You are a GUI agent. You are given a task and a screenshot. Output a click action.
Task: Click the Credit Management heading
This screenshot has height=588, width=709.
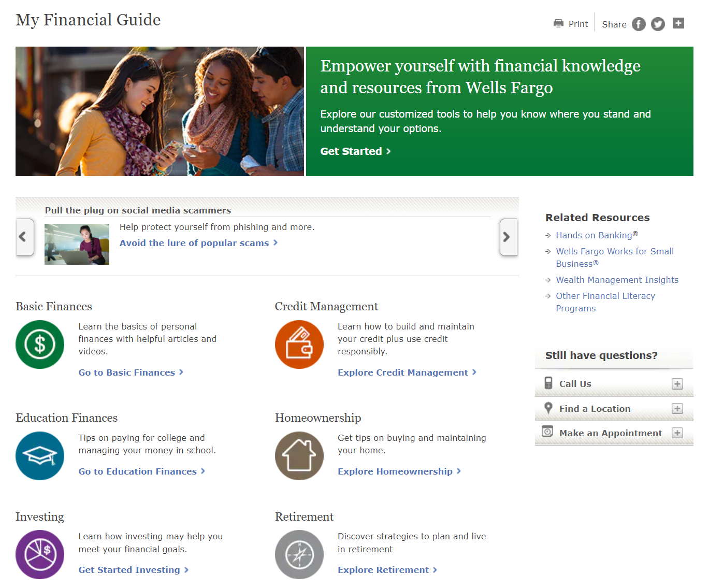coord(326,307)
